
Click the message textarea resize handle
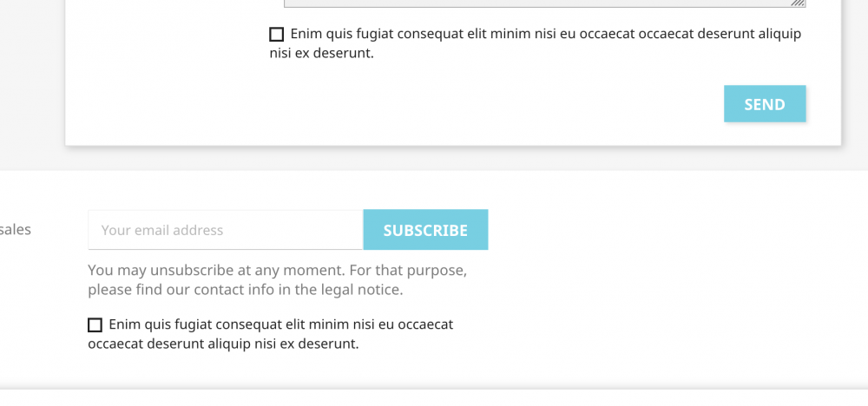coord(798,3)
